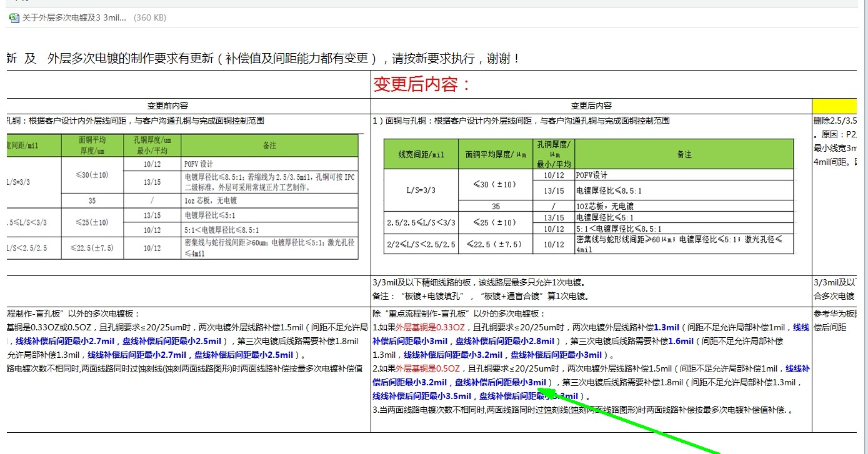Click the ≤25（±10）cell in changed-content table
This screenshot has width=868, height=454.
[x=496, y=222]
